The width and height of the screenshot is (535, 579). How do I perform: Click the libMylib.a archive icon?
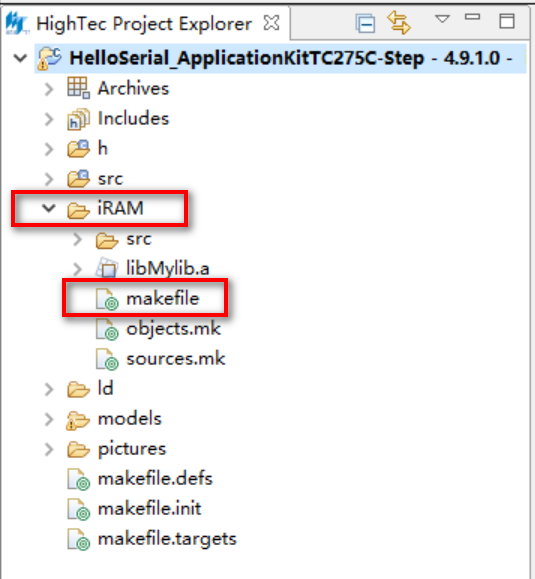click(x=107, y=268)
